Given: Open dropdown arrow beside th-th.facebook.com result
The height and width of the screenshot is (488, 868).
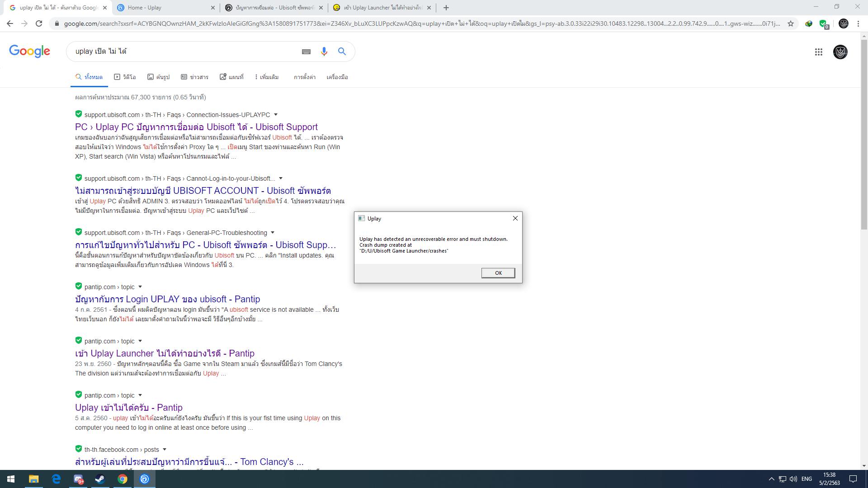Looking at the screenshot, I should [165, 450].
